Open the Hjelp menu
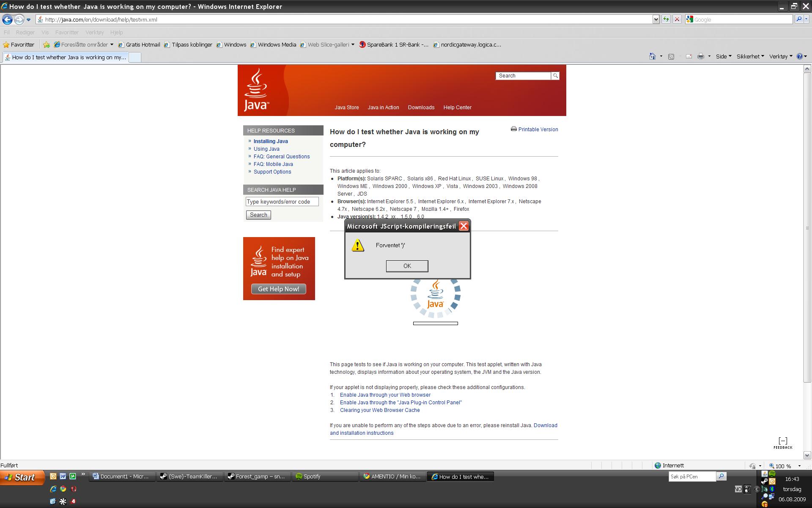The height and width of the screenshot is (508, 812). 116,32
